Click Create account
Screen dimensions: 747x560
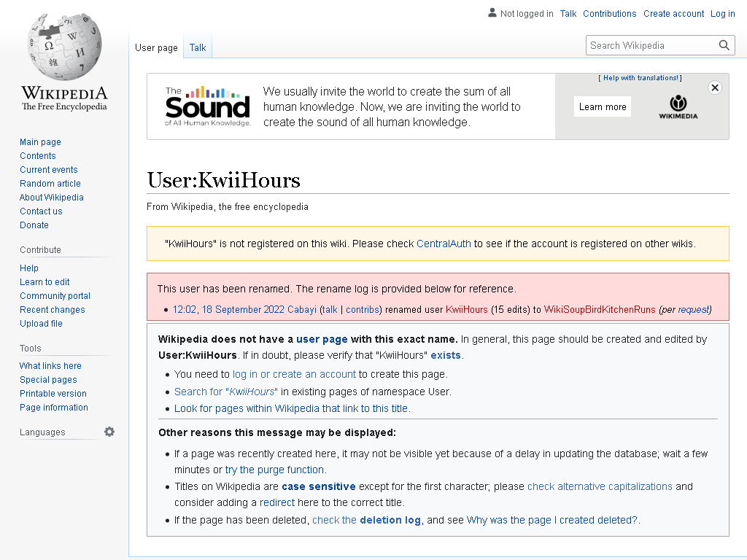(x=673, y=13)
